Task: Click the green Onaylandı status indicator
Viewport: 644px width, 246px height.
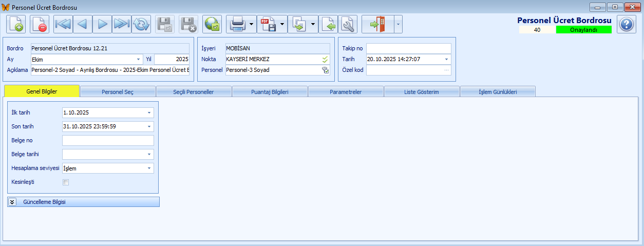Action: [583, 30]
